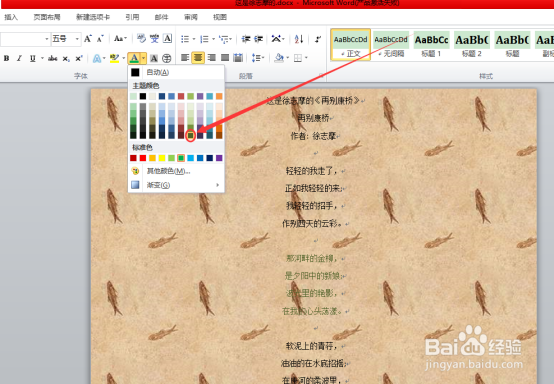Click the Enclose Characters circled icon
554x384 pixels.
[x=166, y=58]
